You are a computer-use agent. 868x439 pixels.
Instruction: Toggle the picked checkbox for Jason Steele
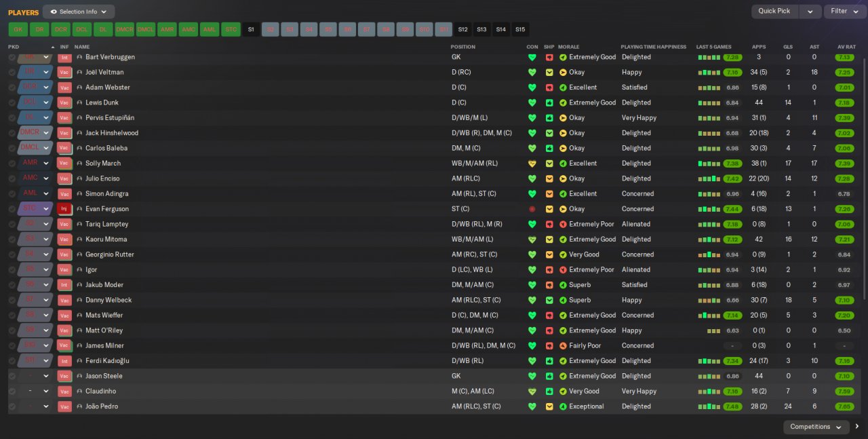click(12, 376)
